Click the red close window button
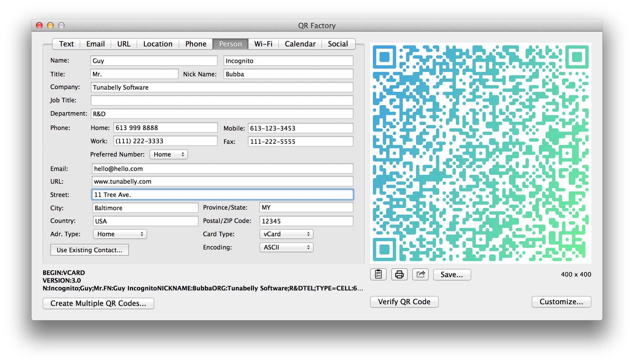 coord(39,25)
